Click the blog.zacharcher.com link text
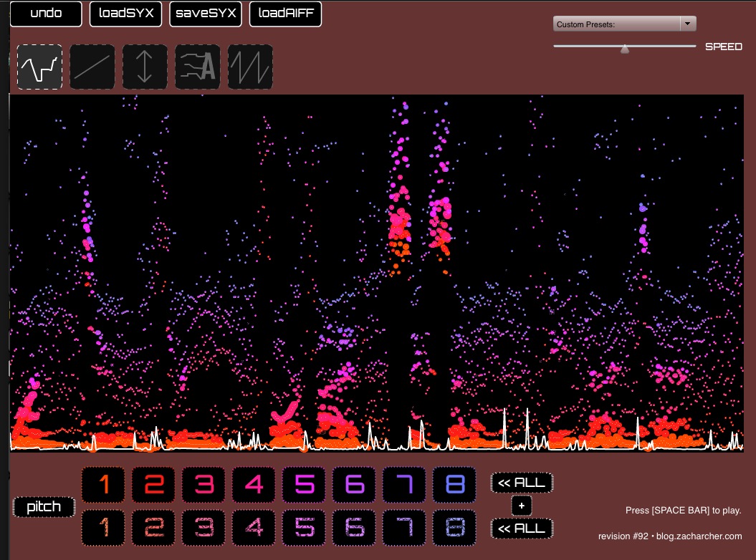This screenshot has width=756, height=560. 699,536
